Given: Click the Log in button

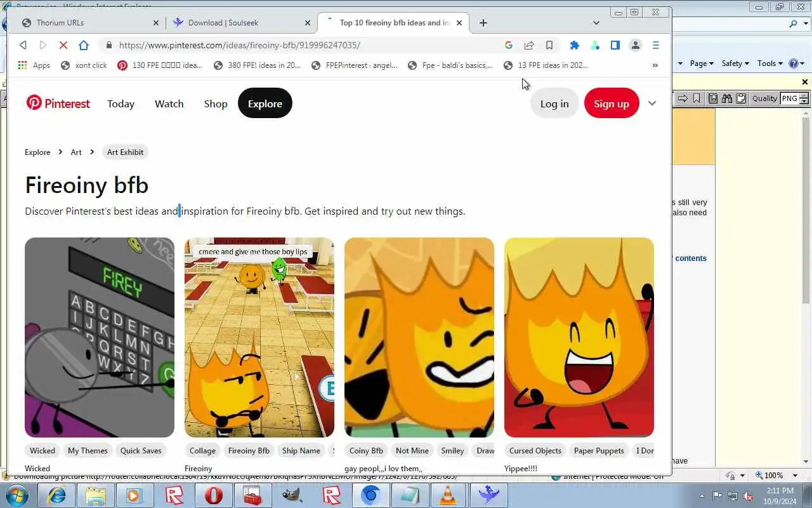Looking at the screenshot, I should pos(554,104).
